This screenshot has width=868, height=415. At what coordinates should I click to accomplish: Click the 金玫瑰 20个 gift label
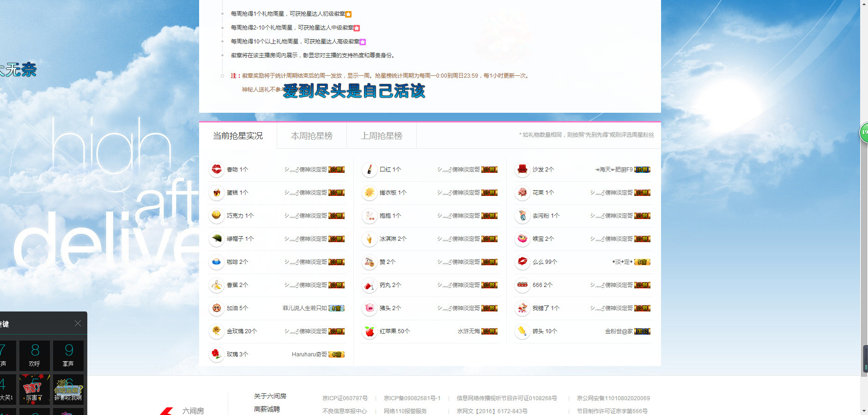[242, 331]
